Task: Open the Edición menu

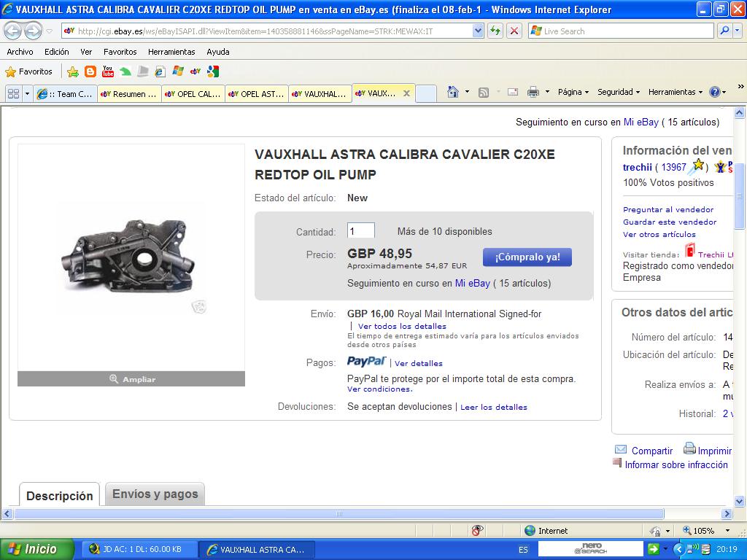Action: (x=57, y=52)
